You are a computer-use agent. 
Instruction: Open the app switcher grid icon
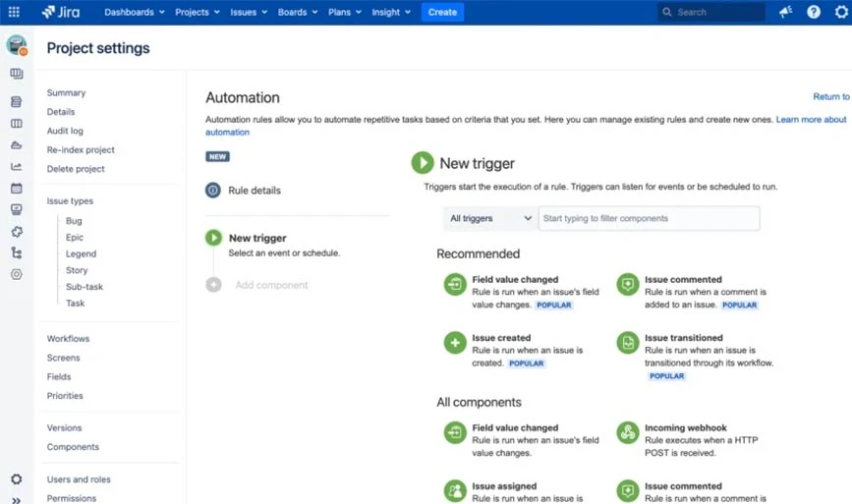(x=14, y=12)
